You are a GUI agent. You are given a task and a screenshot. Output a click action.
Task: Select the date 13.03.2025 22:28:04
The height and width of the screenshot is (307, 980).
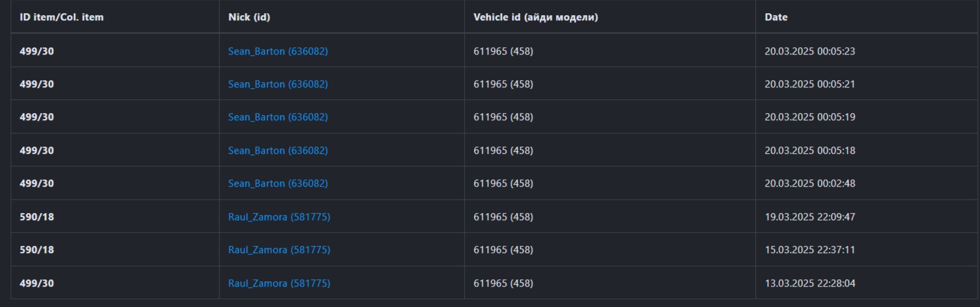[810, 283]
